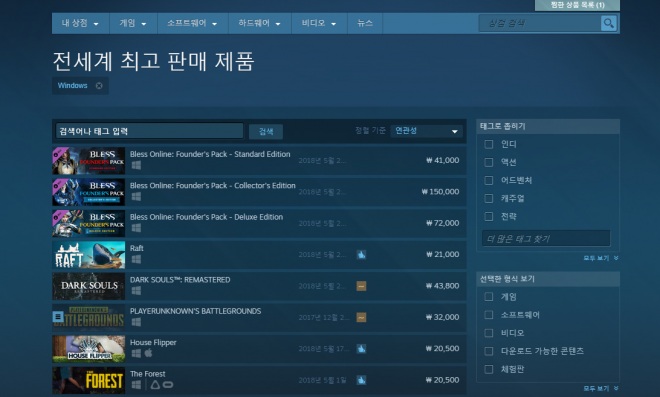
Task: Click the Windows icon under The Forest
Action: pyautogui.click(x=136, y=384)
